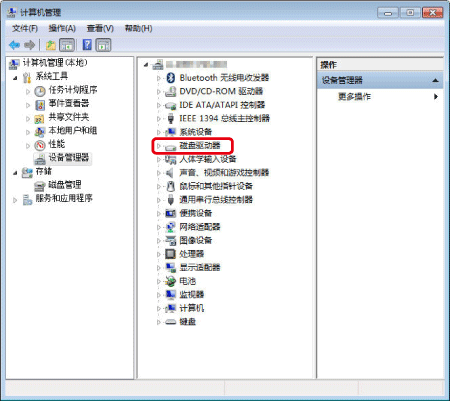Image resolution: width=450 pixels, height=401 pixels.
Task: Select 任务计划程序 in the left tree
Action: [73, 90]
